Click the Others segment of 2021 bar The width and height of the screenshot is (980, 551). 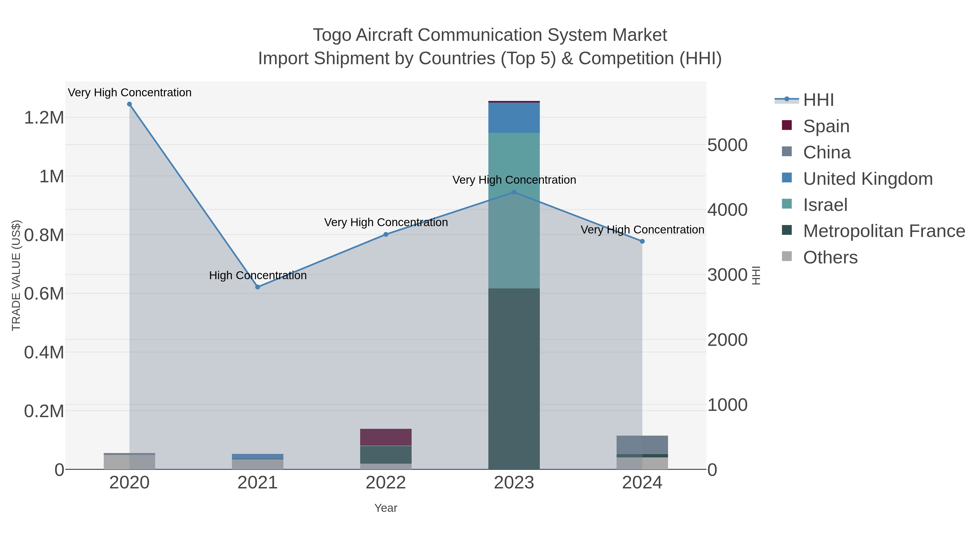coord(258,464)
